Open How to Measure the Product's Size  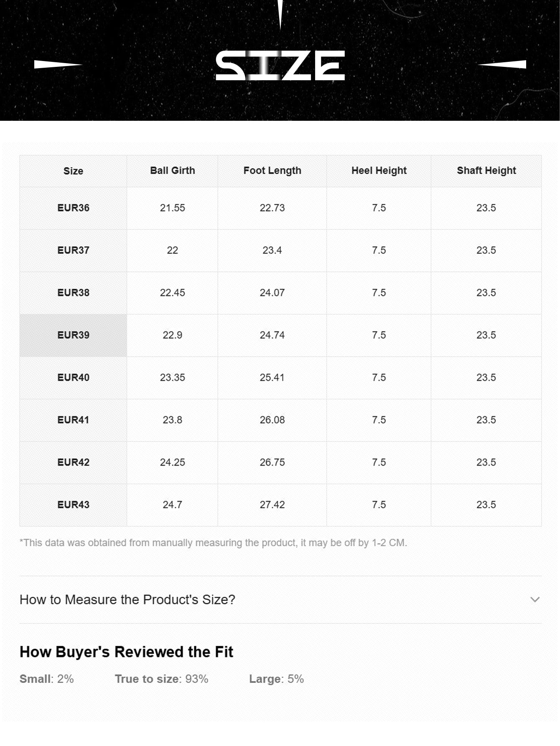pos(127,599)
